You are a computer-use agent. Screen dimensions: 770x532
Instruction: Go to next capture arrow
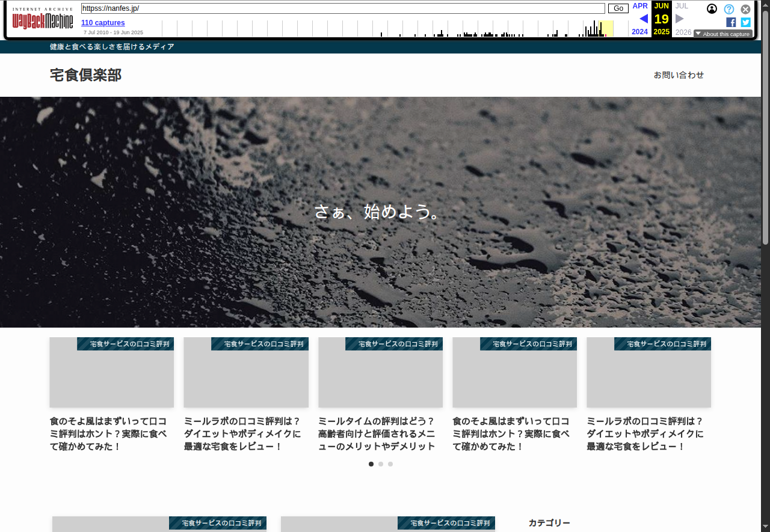click(x=680, y=19)
